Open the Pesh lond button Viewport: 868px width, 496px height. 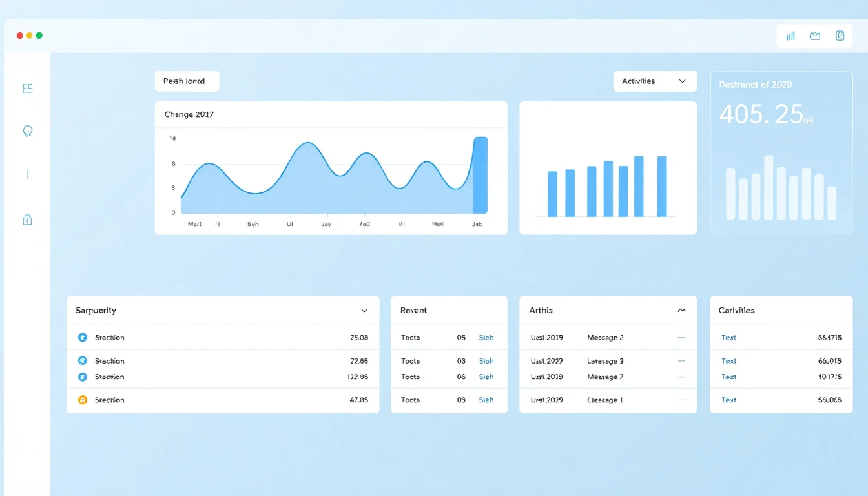[x=187, y=81]
